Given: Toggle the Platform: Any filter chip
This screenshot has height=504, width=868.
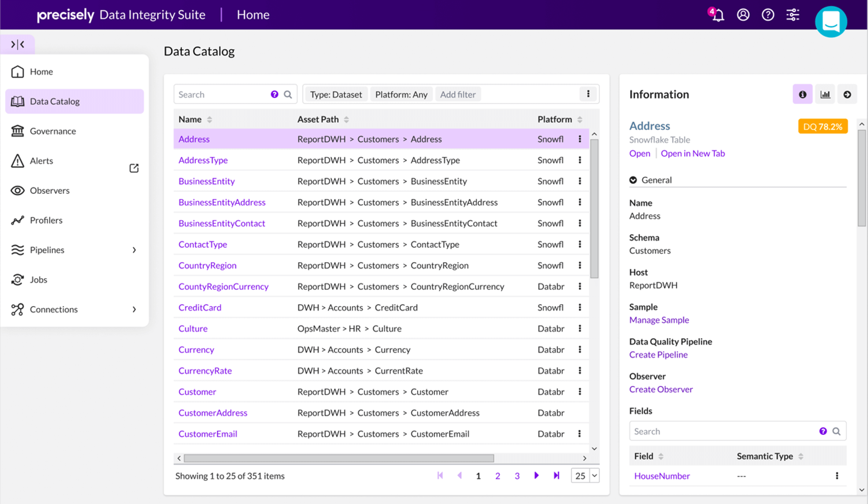Looking at the screenshot, I should point(400,94).
